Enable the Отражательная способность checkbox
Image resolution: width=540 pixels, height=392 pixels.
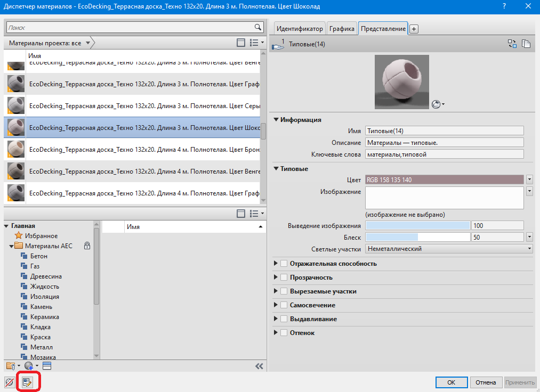(x=284, y=264)
